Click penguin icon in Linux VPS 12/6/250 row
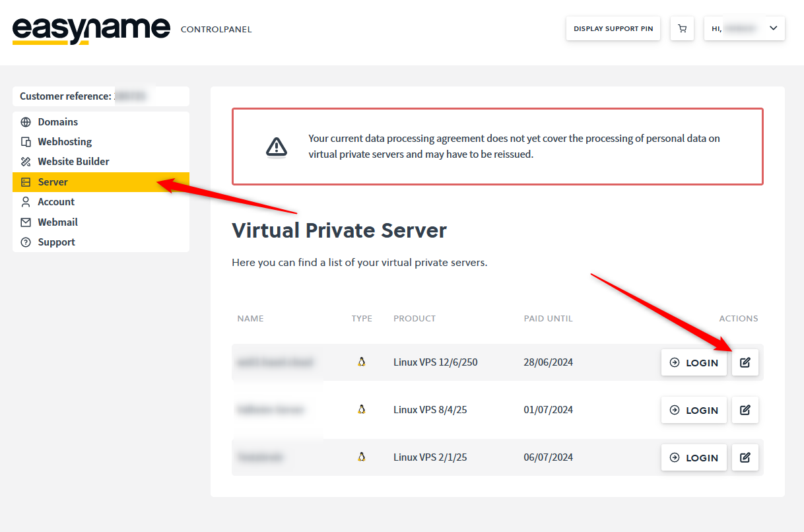 point(362,362)
